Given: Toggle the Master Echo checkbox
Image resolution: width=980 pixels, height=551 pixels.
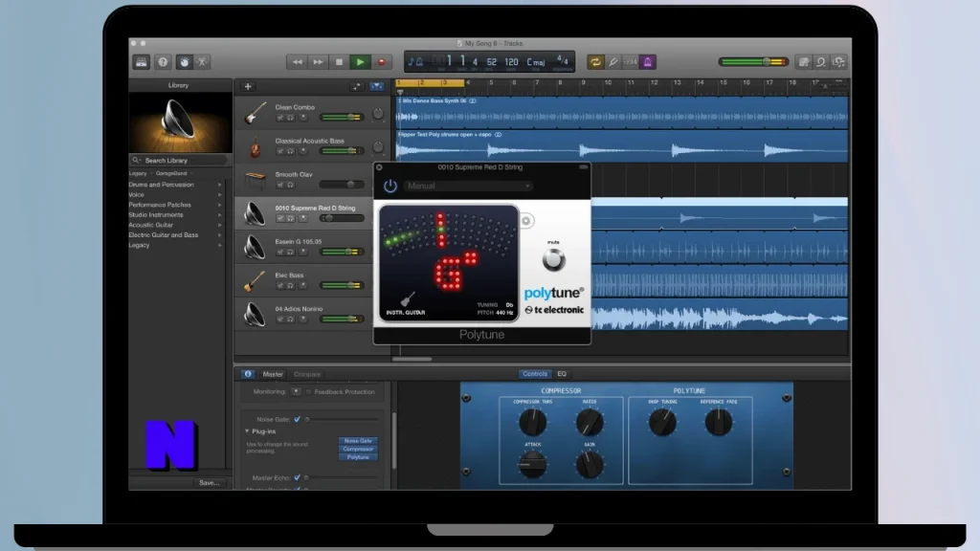Looking at the screenshot, I should click(x=297, y=477).
